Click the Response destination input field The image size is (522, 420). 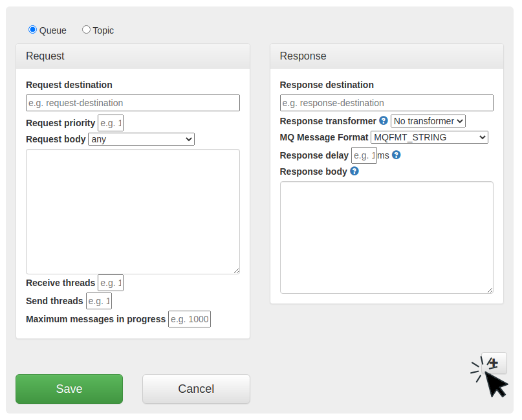point(386,103)
